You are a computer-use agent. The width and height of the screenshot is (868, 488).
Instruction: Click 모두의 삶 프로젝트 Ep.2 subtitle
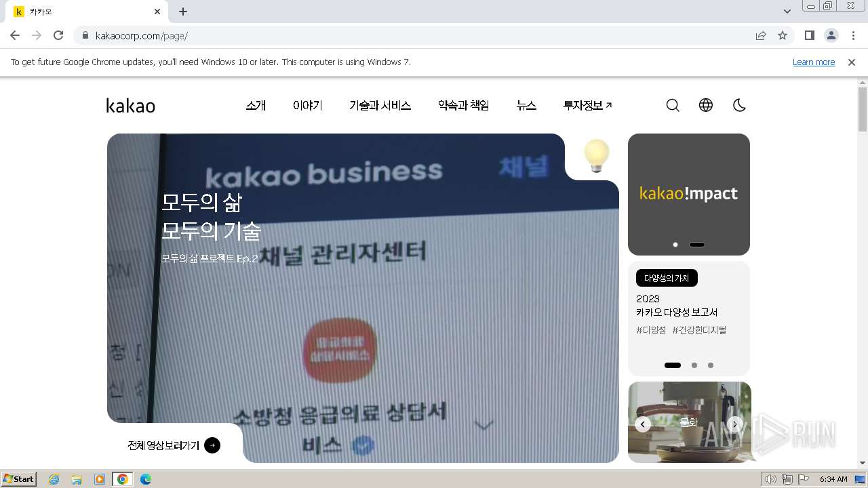coord(210,258)
